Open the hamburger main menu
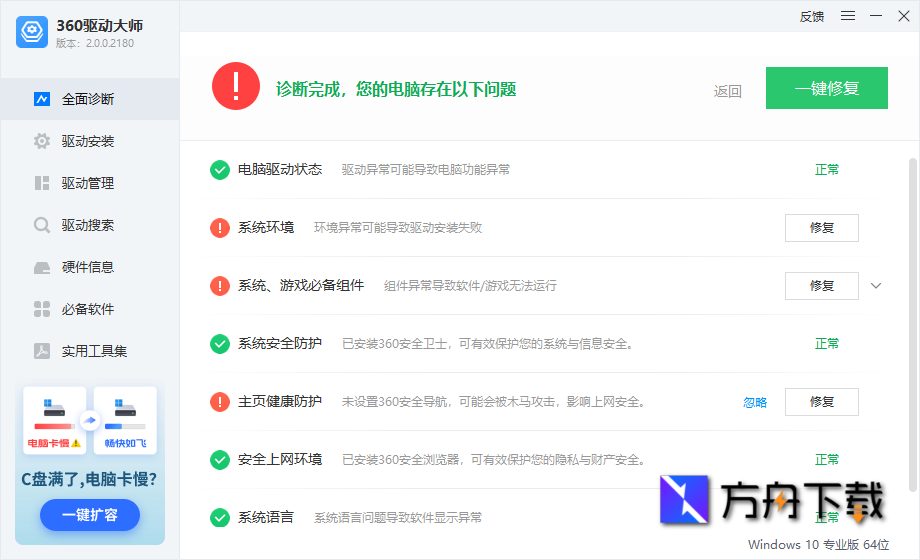The height and width of the screenshot is (560, 920). point(848,16)
